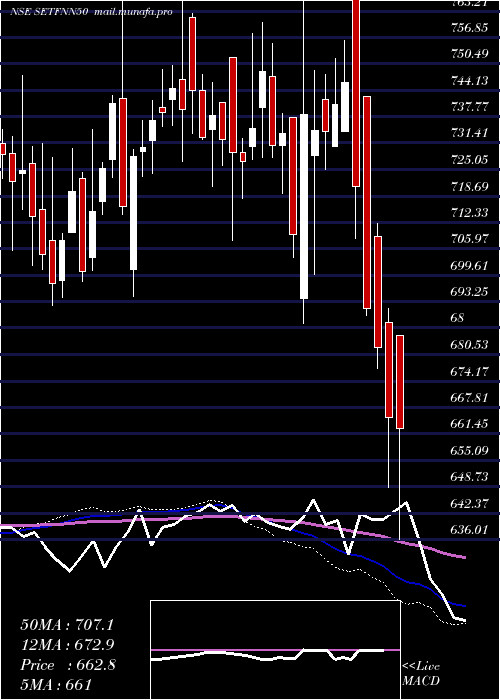The height and width of the screenshot is (700, 500).
Task: Select the 731.41 price axis label
Action: coord(470,133)
